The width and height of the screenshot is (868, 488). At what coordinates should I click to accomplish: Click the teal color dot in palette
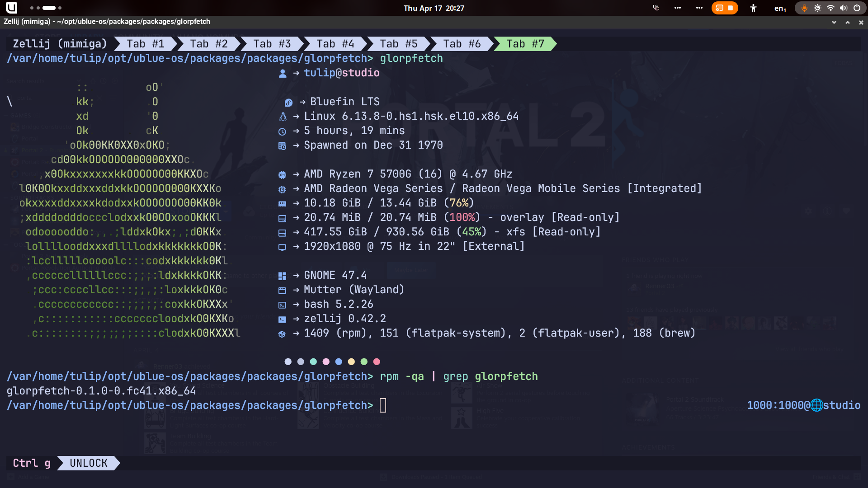click(x=313, y=361)
